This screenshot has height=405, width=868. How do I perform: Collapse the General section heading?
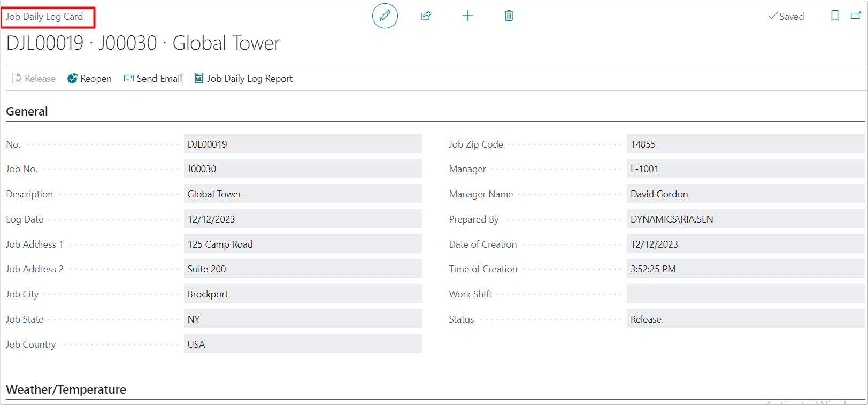click(27, 111)
